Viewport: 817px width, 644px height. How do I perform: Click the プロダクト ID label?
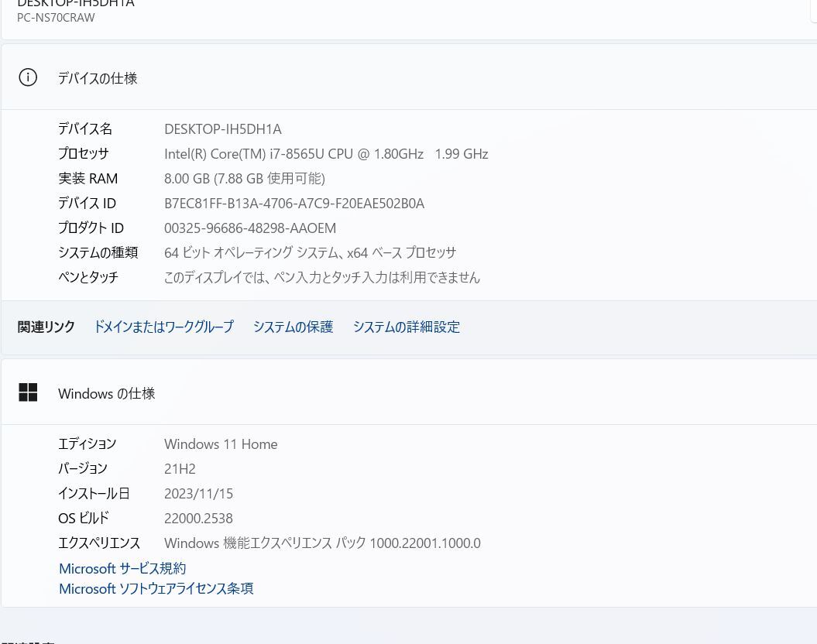tap(91, 228)
